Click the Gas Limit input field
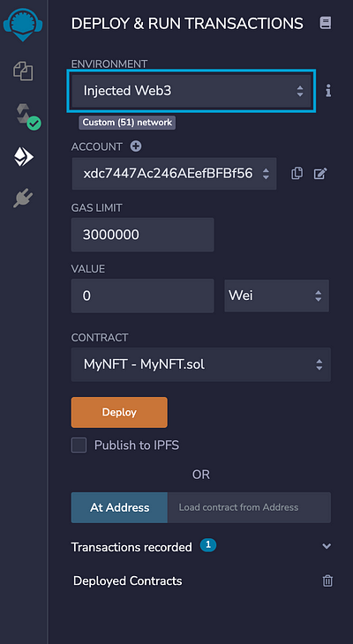This screenshot has width=353, height=644. 143,235
